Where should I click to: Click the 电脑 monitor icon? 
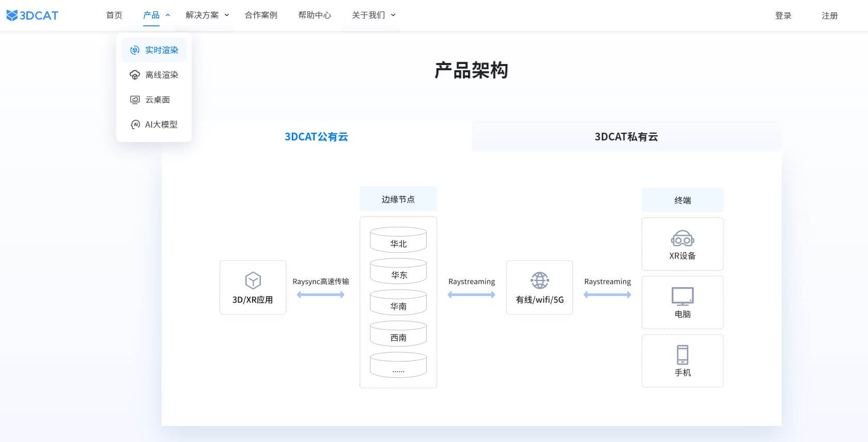[683, 296]
